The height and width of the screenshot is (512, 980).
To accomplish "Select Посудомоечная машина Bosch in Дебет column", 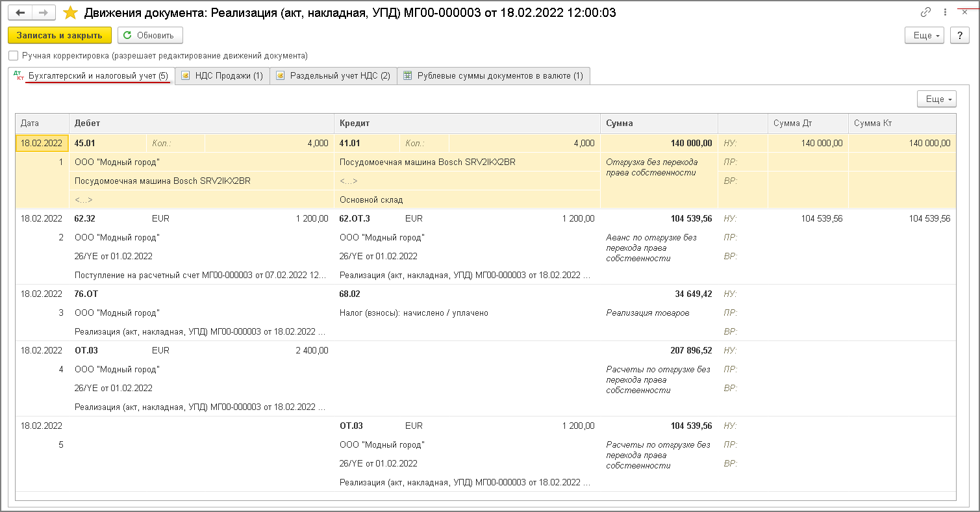I will point(201,181).
